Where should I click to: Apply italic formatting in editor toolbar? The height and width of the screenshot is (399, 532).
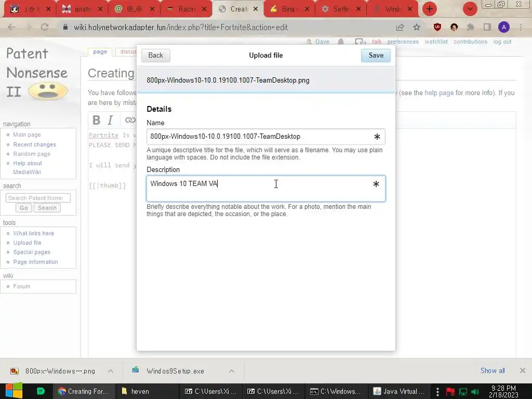click(x=110, y=120)
